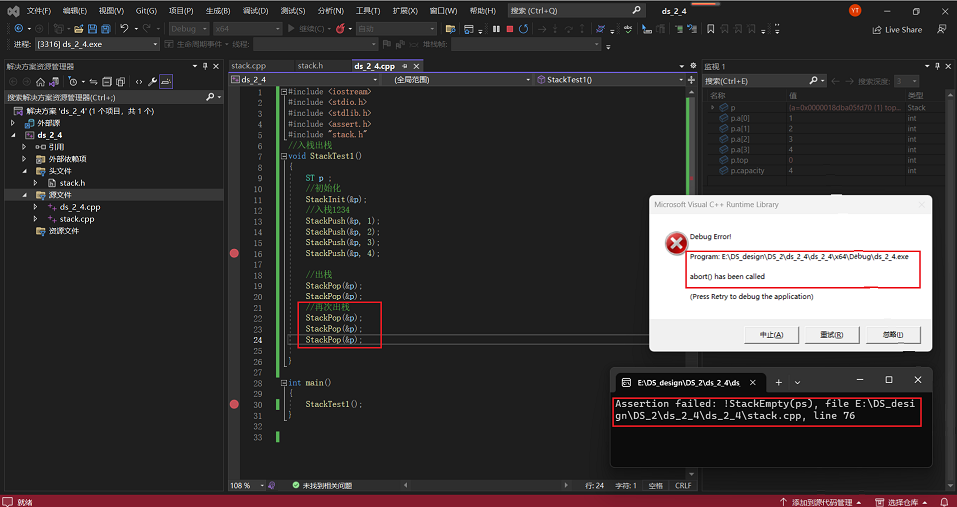The width and height of the screenshot is (957, 507).
Task: Open the 工具(T) menu
Action: tap(367, 11)
